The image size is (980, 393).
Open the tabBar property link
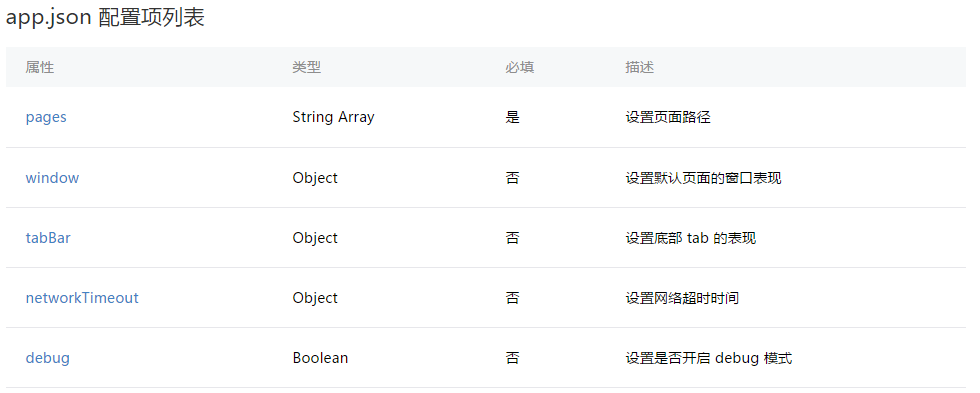pos(48,237)
